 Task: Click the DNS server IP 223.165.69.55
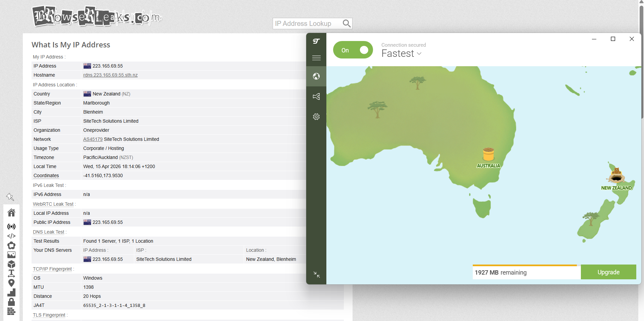[x=108, y=259]
